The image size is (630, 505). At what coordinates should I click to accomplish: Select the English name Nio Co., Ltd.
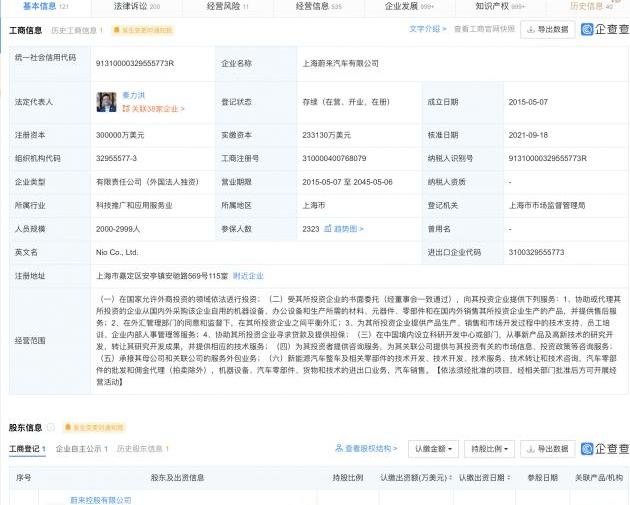pos(117,252)
